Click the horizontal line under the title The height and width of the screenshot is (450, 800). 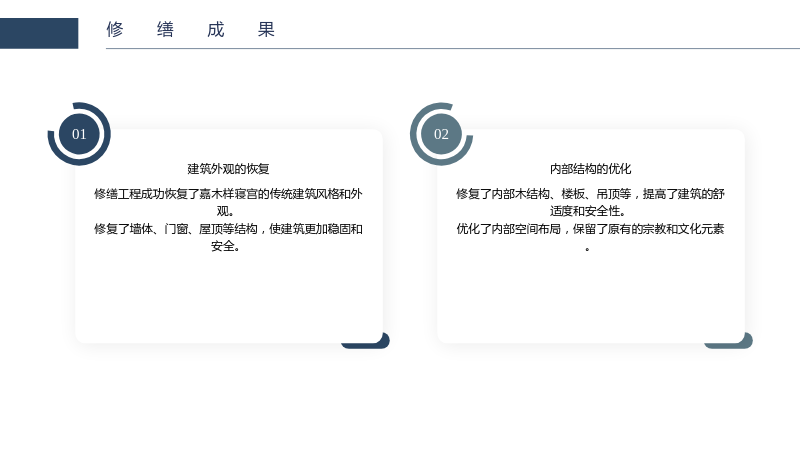(453, 48)
